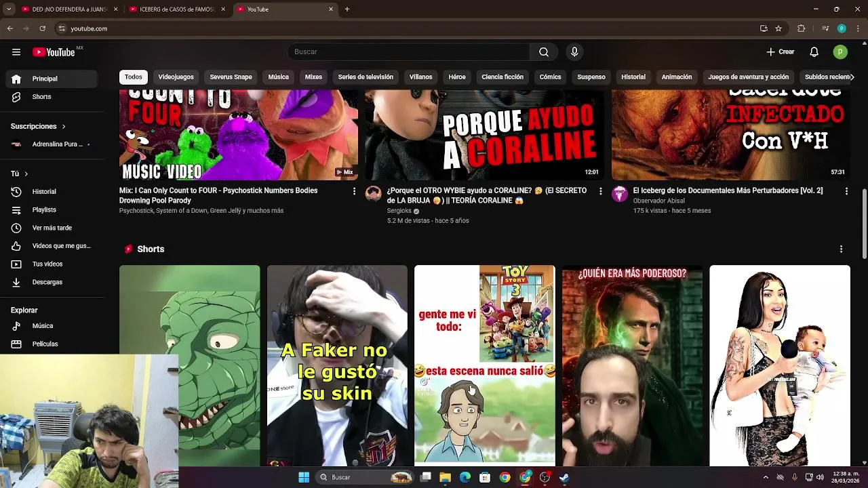Open Adrenalina Pura subscription

(52, 144)
